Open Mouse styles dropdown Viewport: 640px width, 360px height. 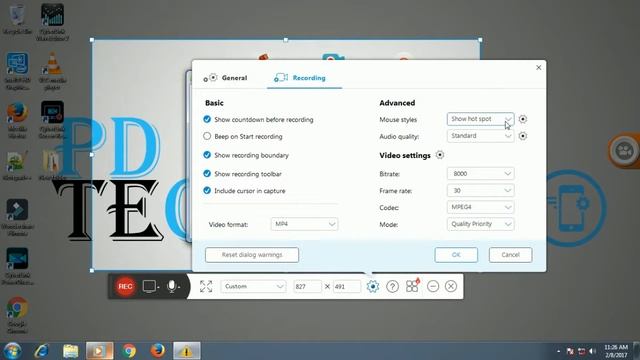tap(480, 119)
